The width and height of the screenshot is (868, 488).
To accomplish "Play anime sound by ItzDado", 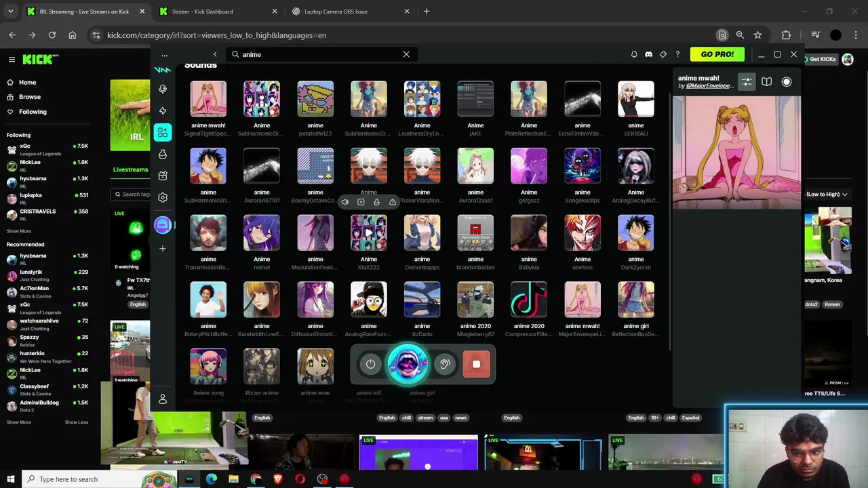I will point(422,300).
